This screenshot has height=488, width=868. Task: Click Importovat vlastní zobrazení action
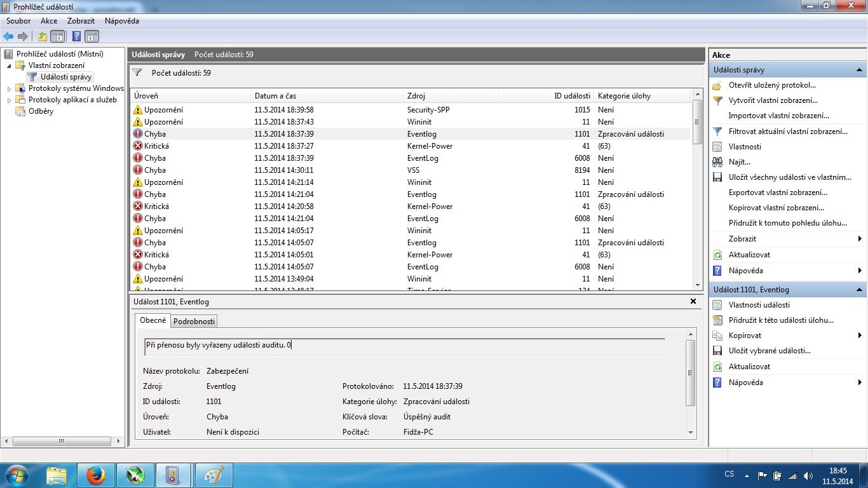click(x=779, y=116)
